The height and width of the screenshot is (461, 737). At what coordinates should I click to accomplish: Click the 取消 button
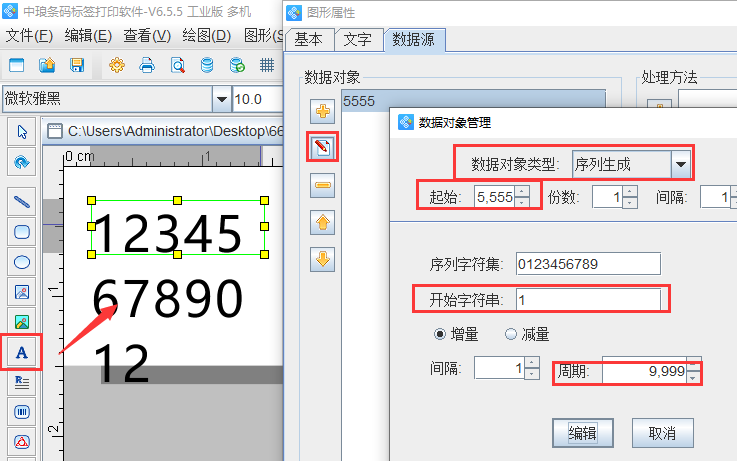coord(662,433)
